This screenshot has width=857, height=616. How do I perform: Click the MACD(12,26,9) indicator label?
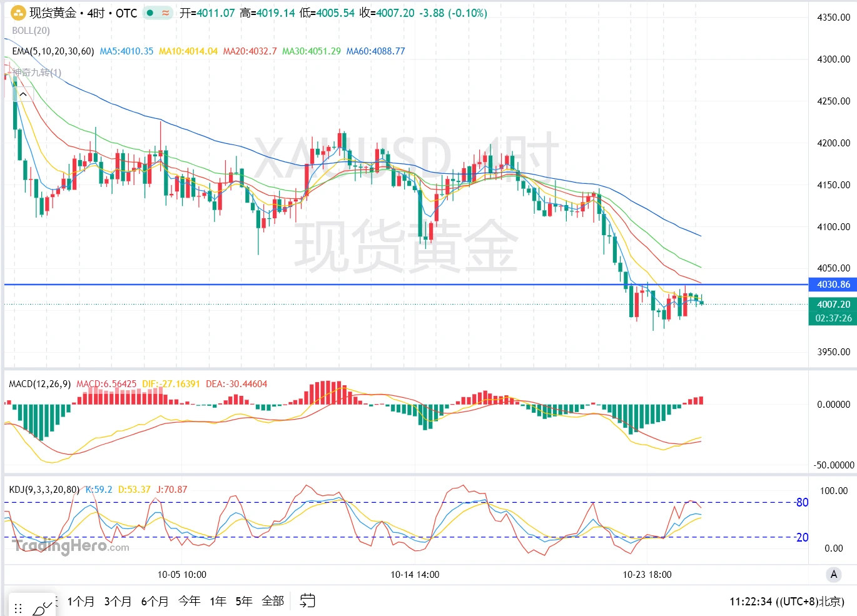tap(40, 384)
